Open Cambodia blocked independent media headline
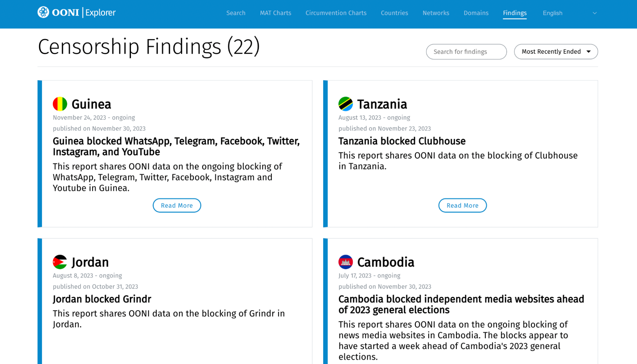Viewport: 637px width, 364px height. tap(461, 304)
